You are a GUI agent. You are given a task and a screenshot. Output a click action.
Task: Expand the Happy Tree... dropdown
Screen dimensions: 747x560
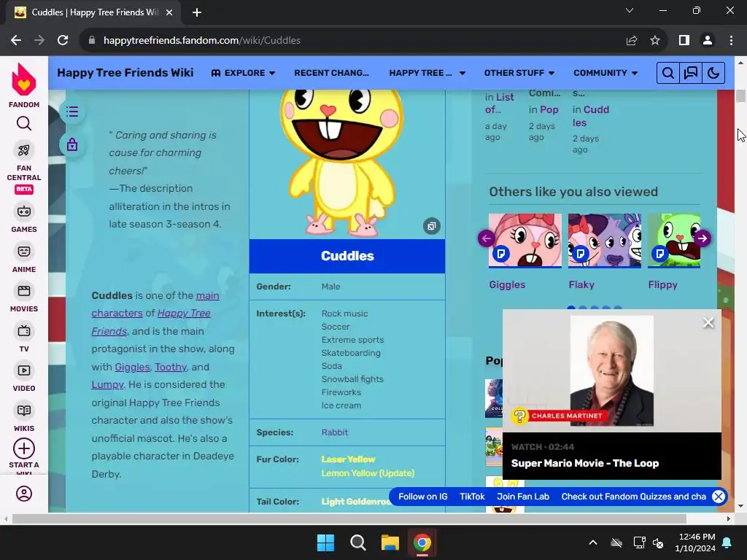click(x=427, y=73)
